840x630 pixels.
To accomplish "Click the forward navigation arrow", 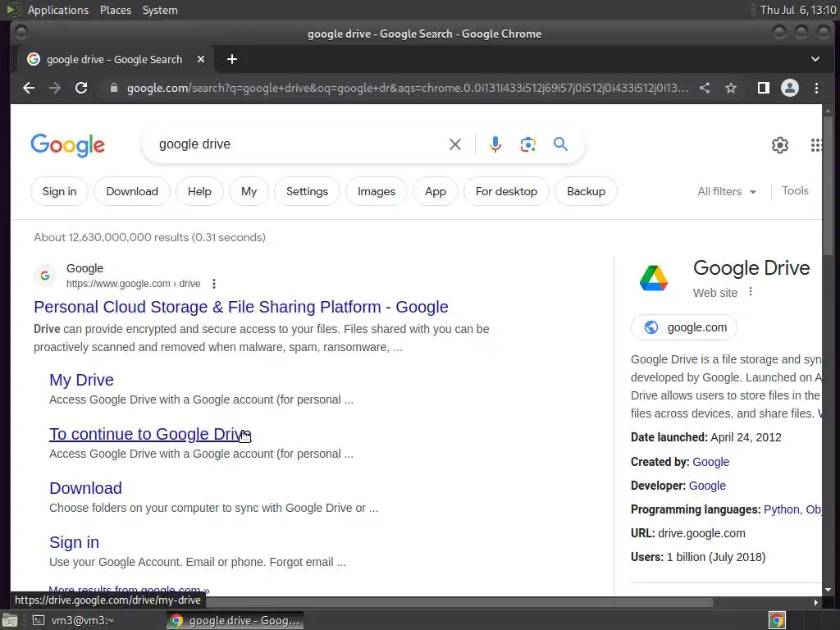I will (x=55, y=88).
